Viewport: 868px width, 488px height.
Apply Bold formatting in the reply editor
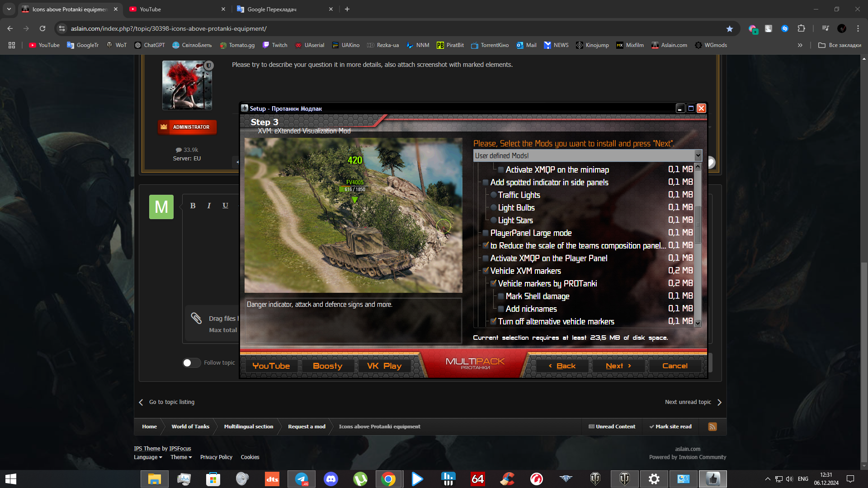193,206
